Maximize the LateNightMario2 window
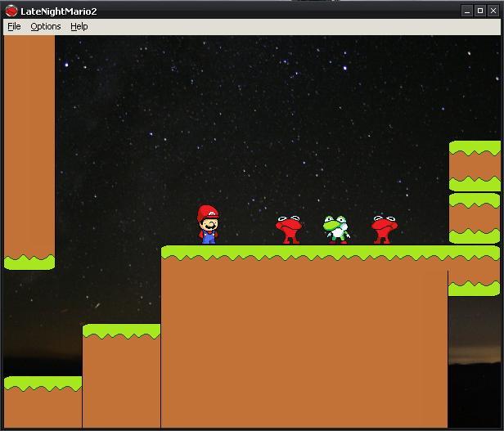This screenshot has width=504, height=431. [x=480, y=11]
